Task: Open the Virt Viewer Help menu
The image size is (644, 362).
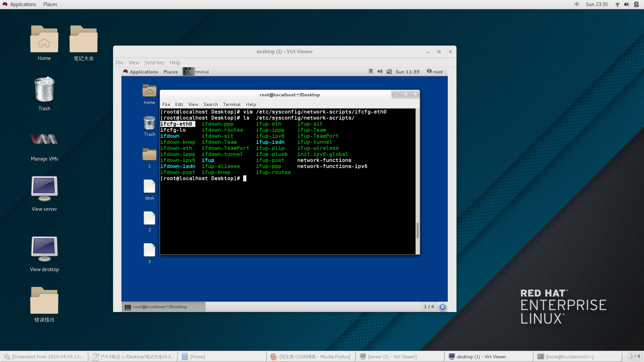Action: pos(175,63)
